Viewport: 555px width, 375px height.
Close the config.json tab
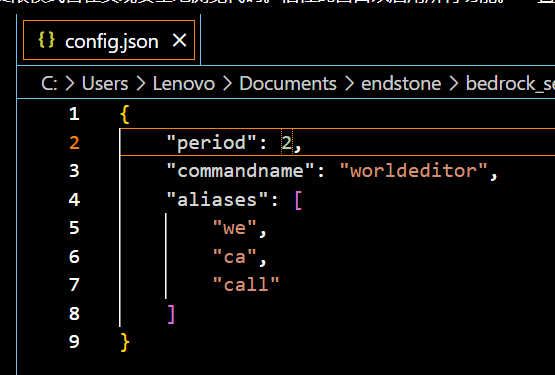click(179, 41)
